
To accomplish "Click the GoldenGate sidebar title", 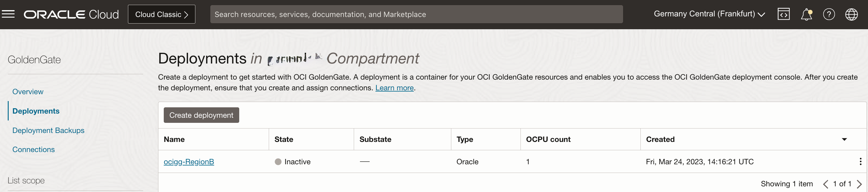I will 34,60.
